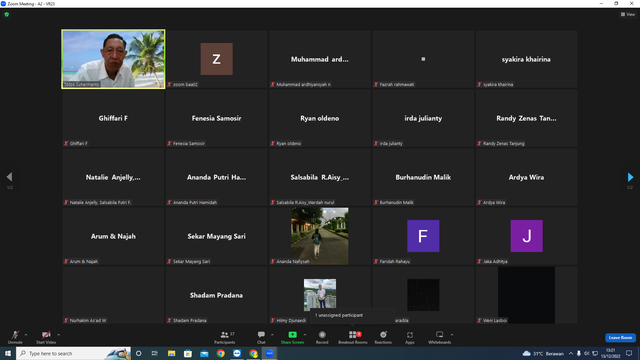Viewport: 640px width, 360px height.
Task: Open Windows Start menu
Action: tap(8, 353)
